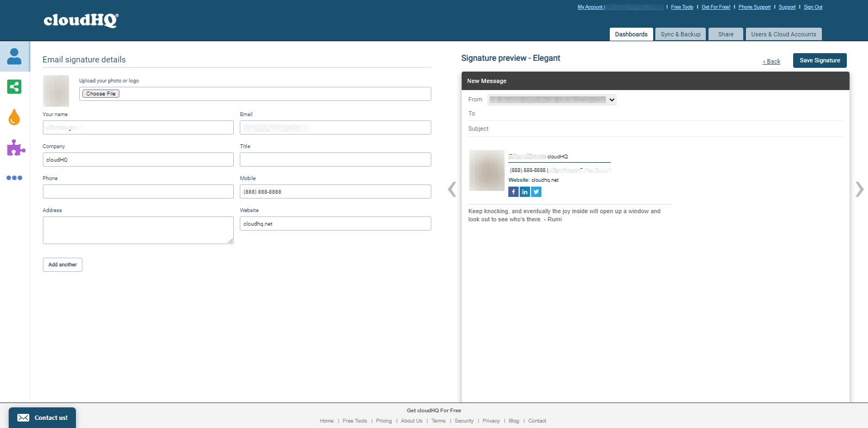The image size is (868, 428).
Task: Click the Facebook icon in signature preview
Action: [x=513, y=192]
